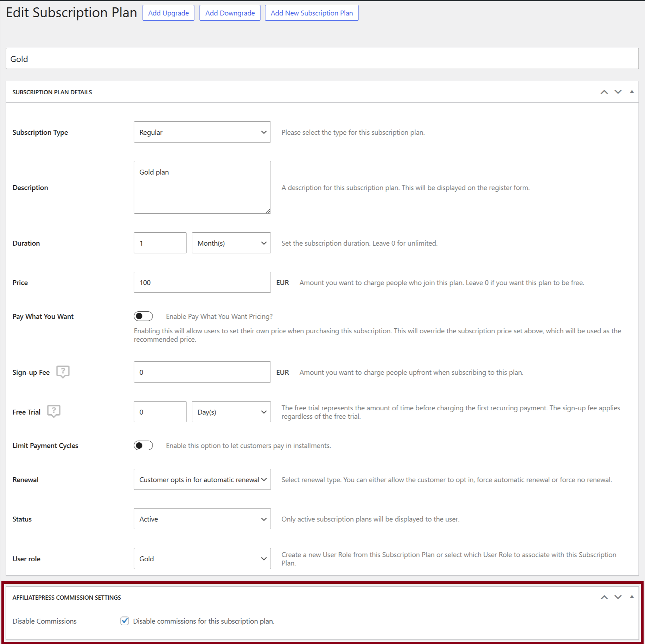Viewport: 645px width, 644px height.
Task: Open the Status dropdown
Action: coord(202,519)
